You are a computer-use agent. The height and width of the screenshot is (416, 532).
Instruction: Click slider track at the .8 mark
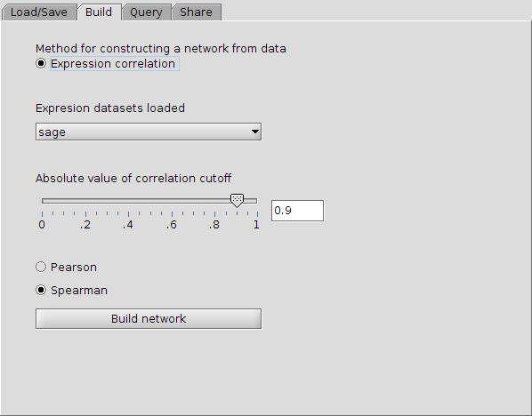click(x=214, y=201)
